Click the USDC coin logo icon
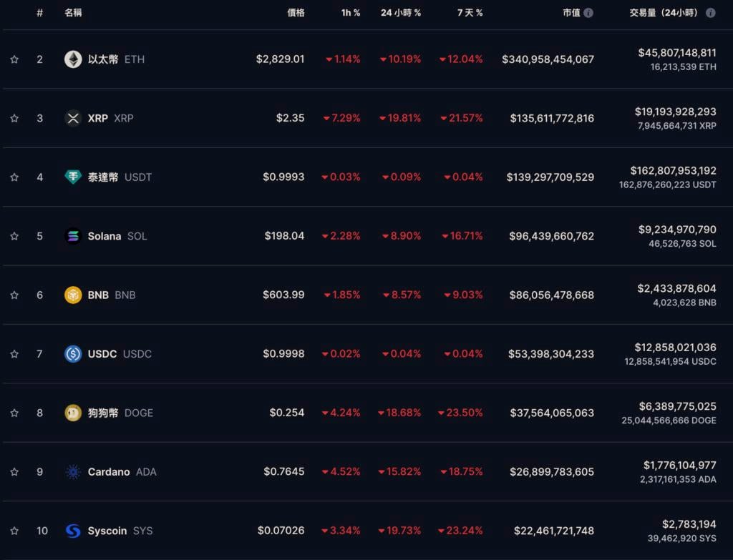Screen dimensions: 733x560 tap(73, 353)
